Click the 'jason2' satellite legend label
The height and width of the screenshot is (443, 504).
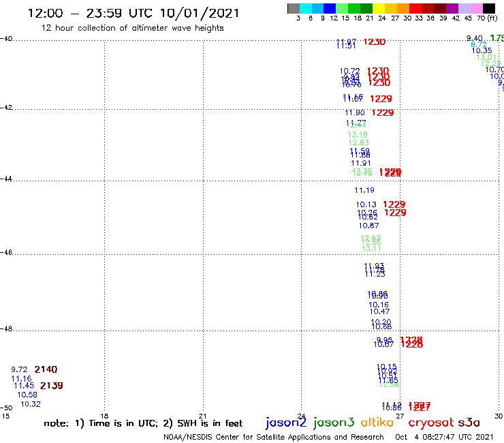[x=286, y=423]
